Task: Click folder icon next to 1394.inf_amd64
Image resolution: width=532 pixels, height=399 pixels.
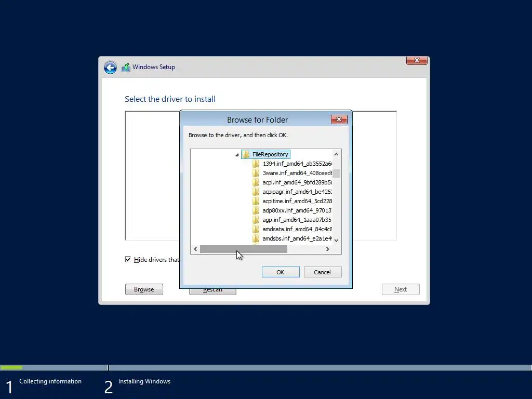Action: (x=256, y=164)
